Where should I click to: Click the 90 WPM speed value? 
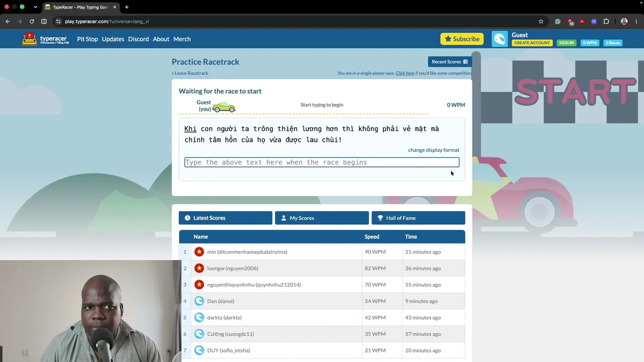coord(375,252)
